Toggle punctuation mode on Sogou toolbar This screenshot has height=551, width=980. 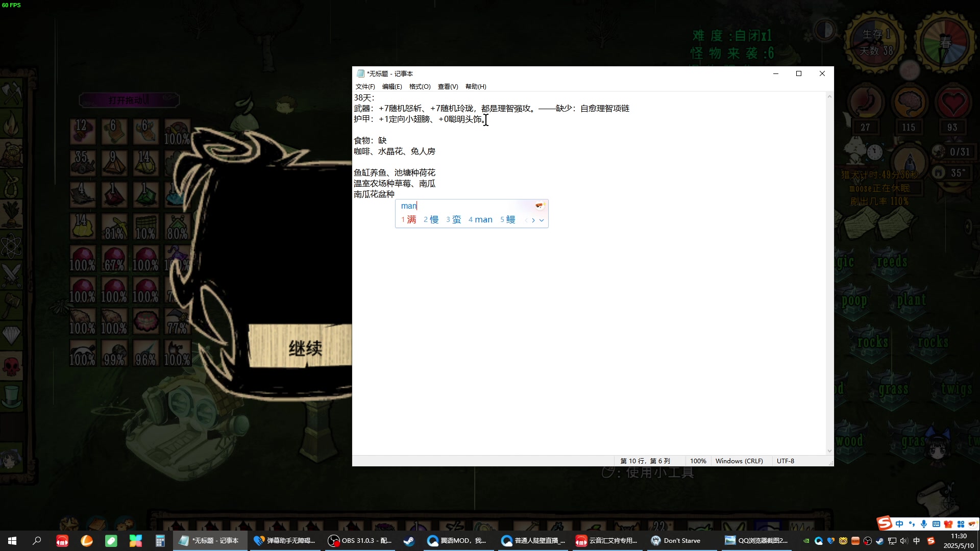912,524
